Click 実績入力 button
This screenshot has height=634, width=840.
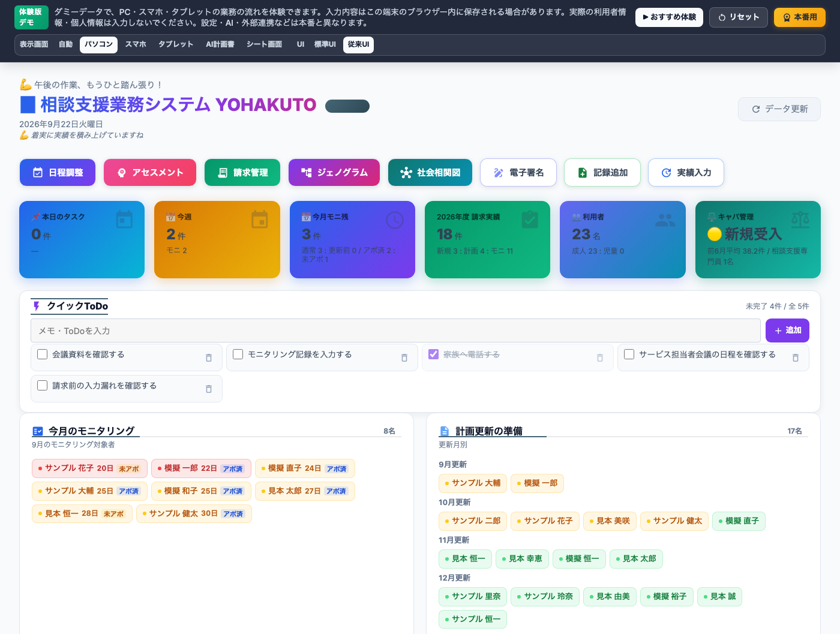(x=686, y=173)
